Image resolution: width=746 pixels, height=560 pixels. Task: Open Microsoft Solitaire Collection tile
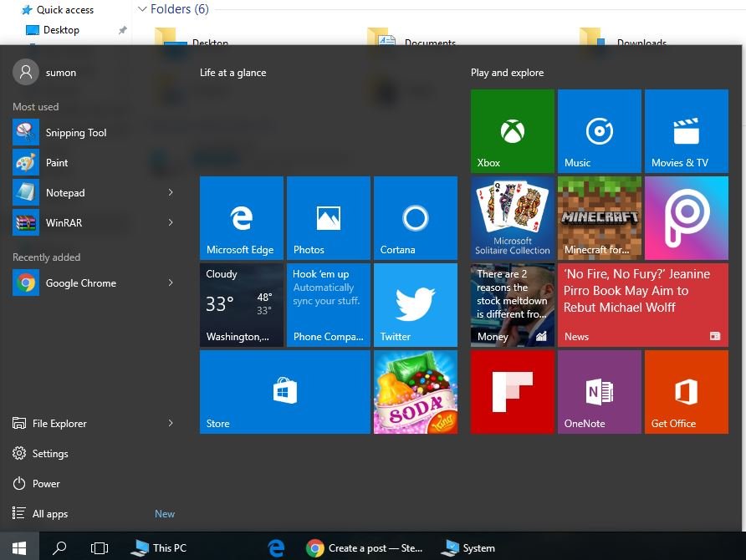513,217
